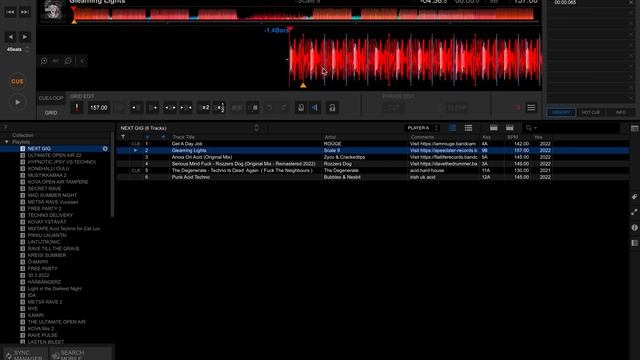This screenshot has height=360, width=640.
Task: Select the INFO tab
Action: pos(620,113)
